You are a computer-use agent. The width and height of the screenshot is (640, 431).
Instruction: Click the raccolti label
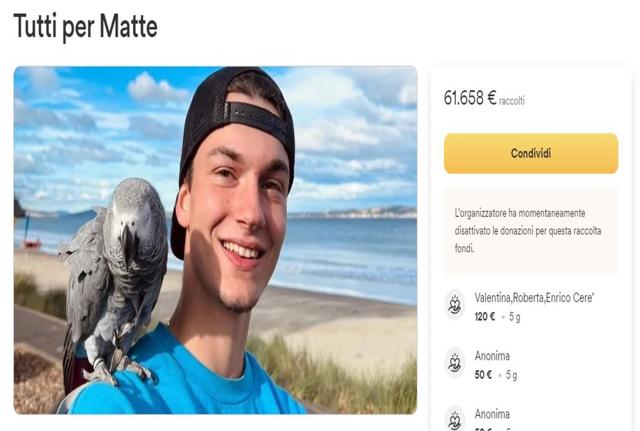point(512,101)
